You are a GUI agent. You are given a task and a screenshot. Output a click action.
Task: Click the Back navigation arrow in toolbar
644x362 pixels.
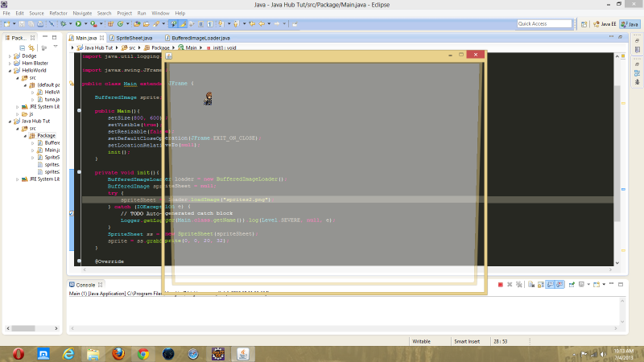coord(262,24)
